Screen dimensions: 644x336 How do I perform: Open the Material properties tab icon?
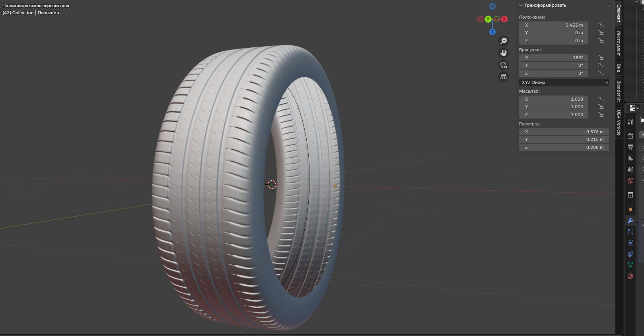click(630, 276)
